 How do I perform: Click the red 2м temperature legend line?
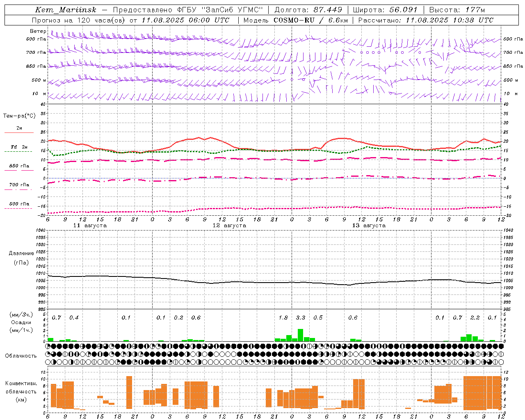[x=19, y=132]
